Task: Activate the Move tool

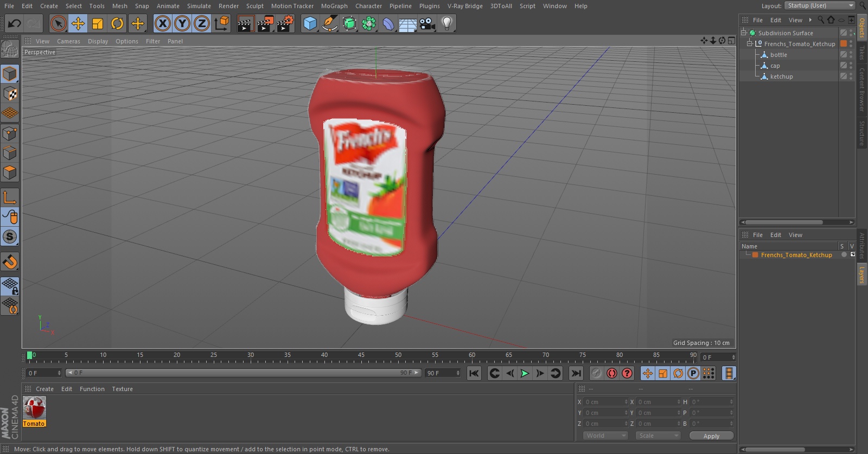Action: pyautogui.click(x=78, y=23)
